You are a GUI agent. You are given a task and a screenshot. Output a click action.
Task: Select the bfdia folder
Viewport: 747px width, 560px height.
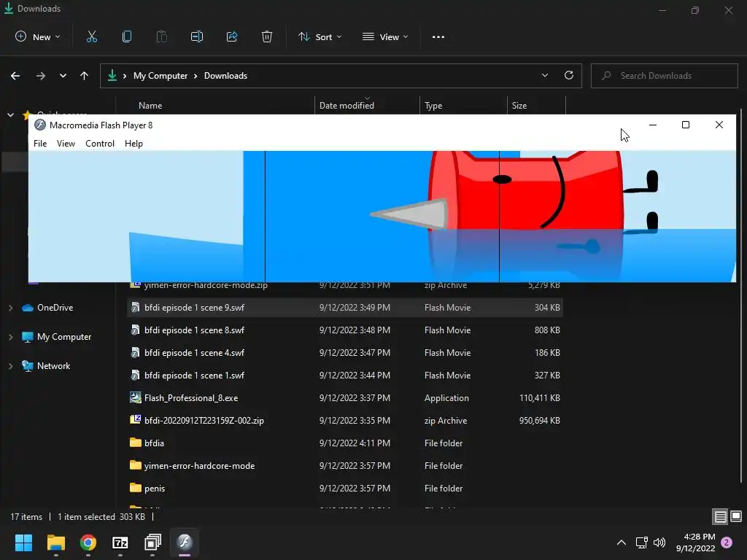point(345,443)
